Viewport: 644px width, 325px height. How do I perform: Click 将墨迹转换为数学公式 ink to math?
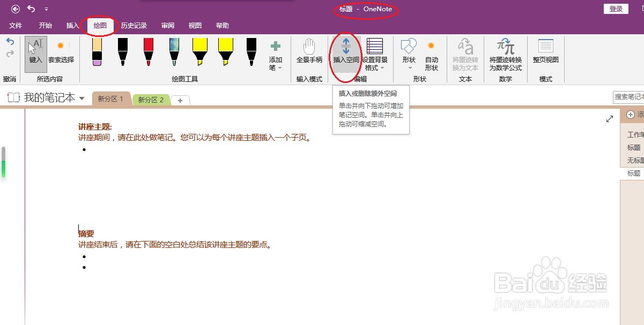click(x=505, y=55)
